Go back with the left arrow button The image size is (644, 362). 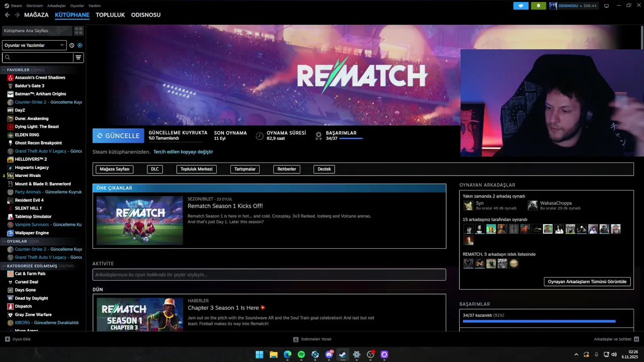point(7,15)
